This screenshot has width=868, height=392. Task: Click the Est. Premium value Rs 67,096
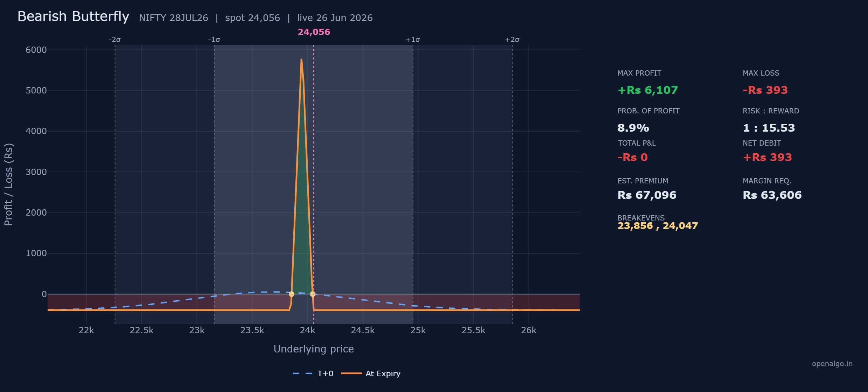(x=647, y=195)
